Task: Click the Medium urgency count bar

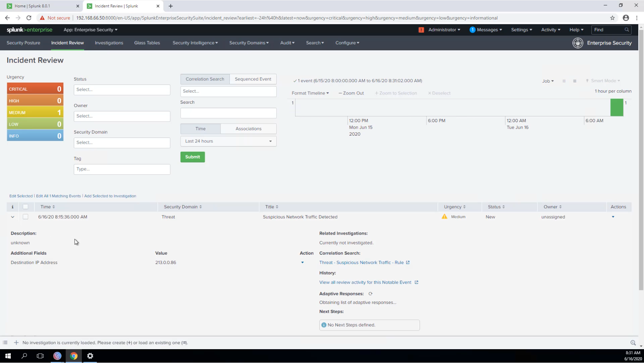Action: pos(35,112)
